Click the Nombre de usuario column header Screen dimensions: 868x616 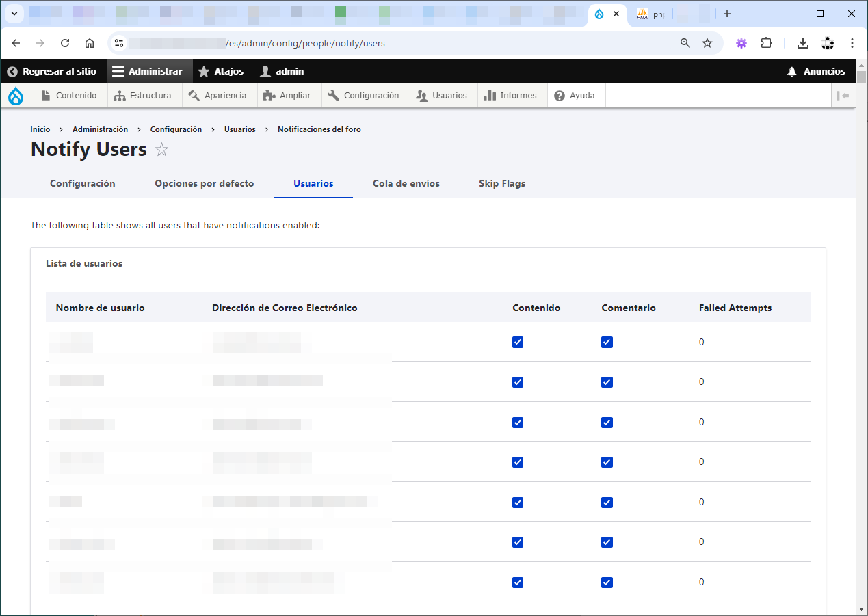coord(101,308)
